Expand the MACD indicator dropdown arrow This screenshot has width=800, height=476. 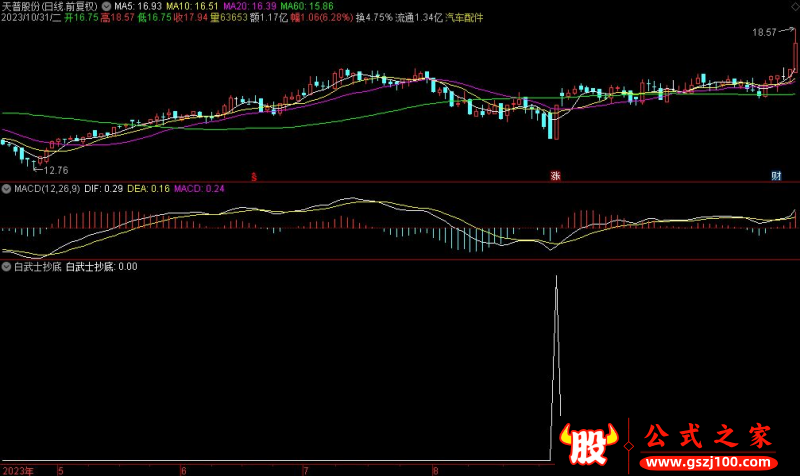6,189
